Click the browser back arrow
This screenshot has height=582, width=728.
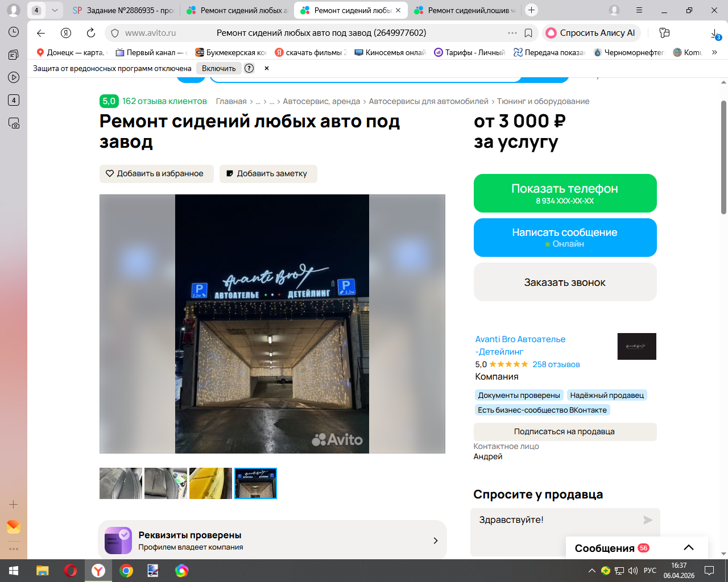pos(41,33)
